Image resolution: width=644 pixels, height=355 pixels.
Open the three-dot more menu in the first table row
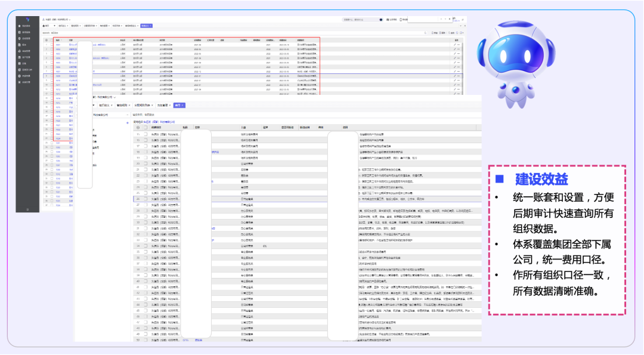(x=459, y=45)
